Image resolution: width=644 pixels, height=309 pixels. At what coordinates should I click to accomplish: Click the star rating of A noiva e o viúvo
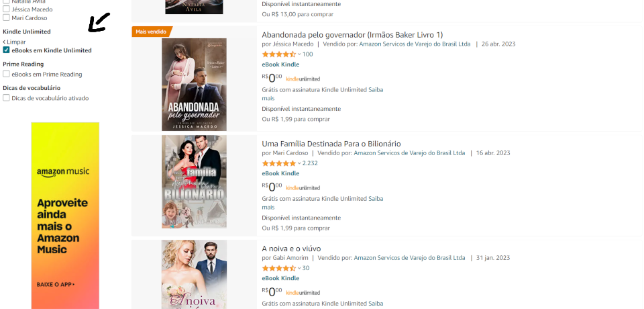pos(278,268)
